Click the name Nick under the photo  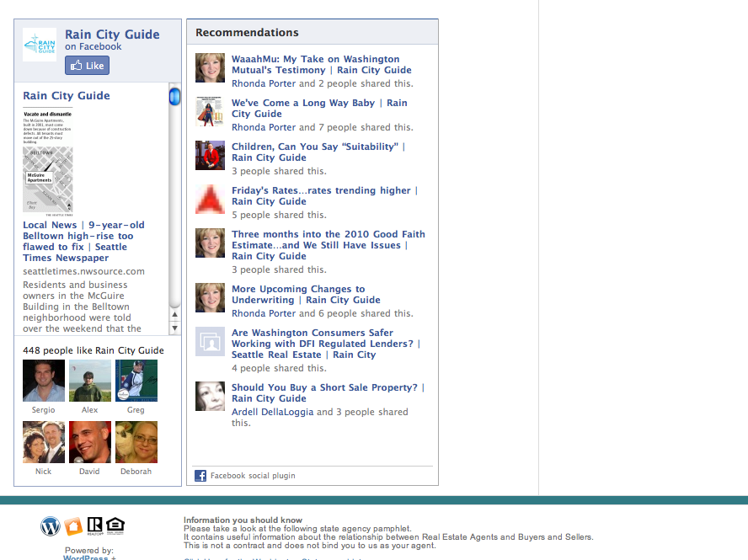tap(44, 472)
